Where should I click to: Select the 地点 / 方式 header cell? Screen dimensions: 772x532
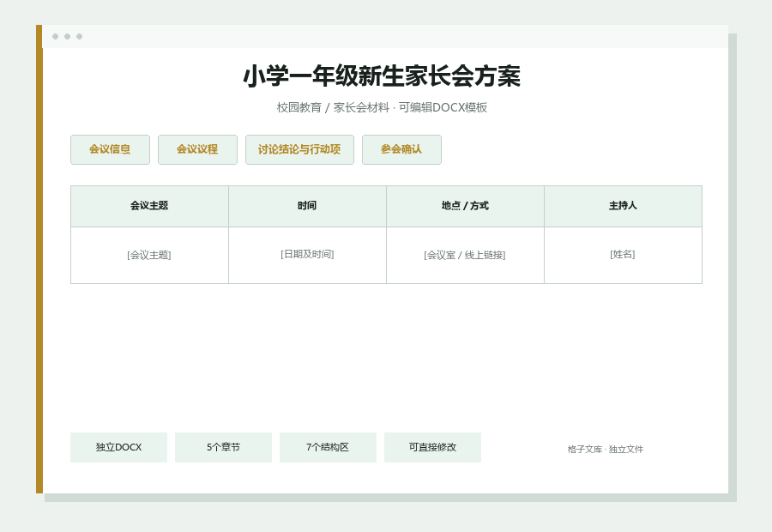point(465,206)
